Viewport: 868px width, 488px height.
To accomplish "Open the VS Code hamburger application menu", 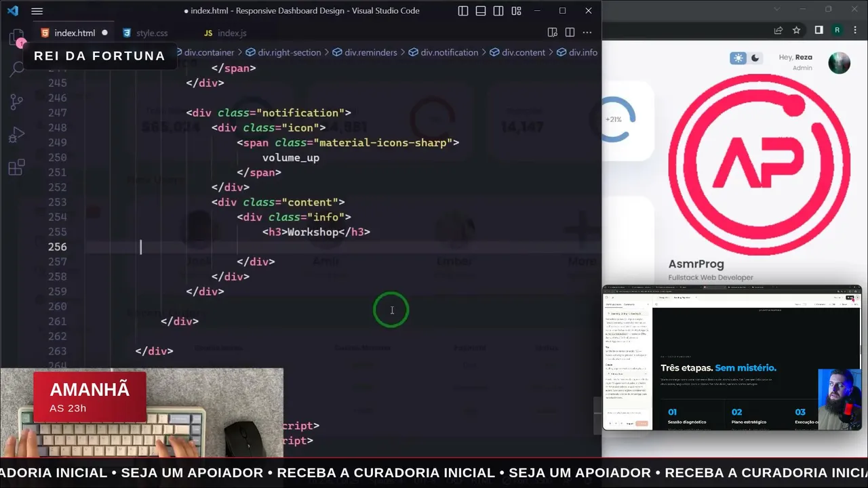I will click(x=37, y=11).
